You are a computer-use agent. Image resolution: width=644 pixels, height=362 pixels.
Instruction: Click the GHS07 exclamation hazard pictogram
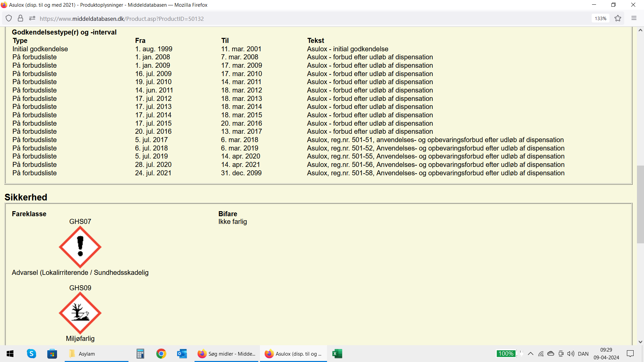click(80, 247)
